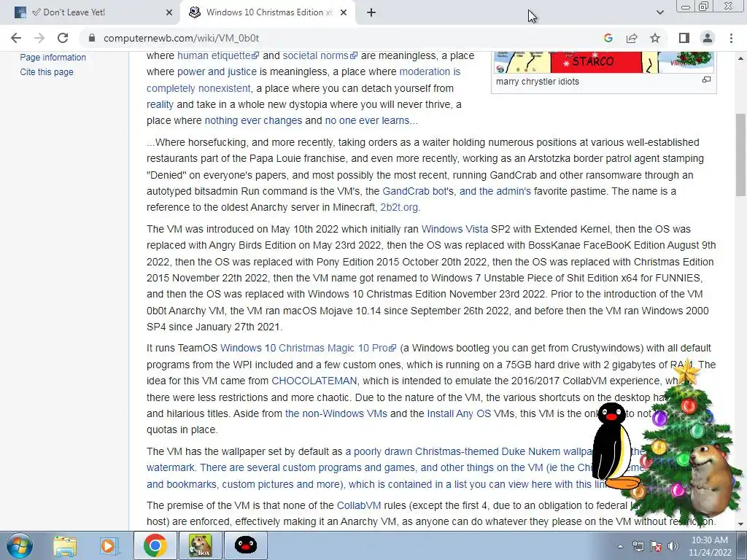
Task: Open the power and justice link
Action: [217, 71]
